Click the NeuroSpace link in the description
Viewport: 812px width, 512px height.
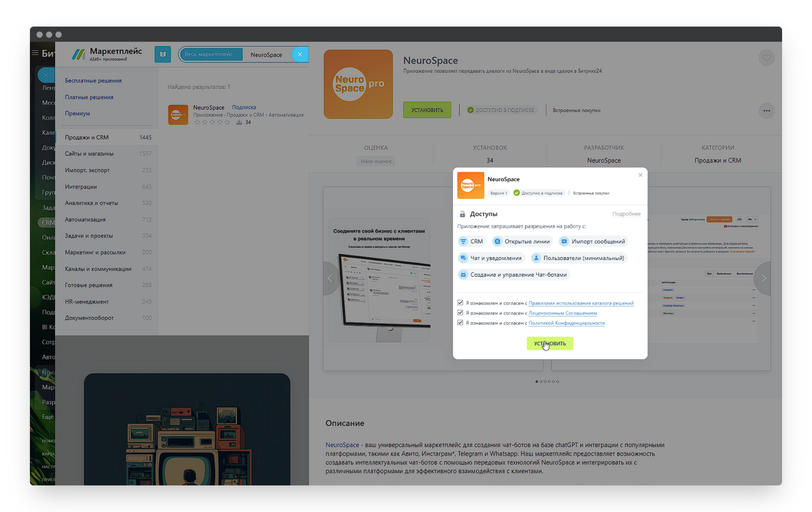tap(342, 445)
